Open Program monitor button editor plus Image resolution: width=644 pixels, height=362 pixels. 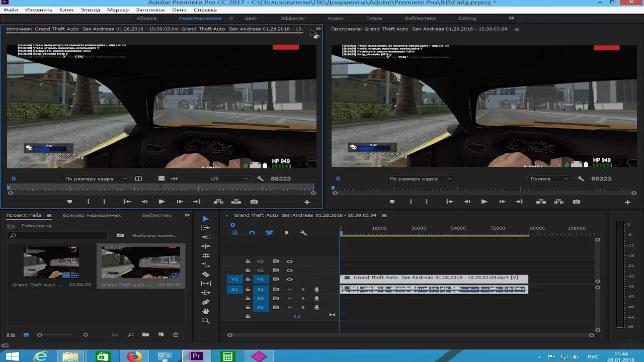[627, 202]
